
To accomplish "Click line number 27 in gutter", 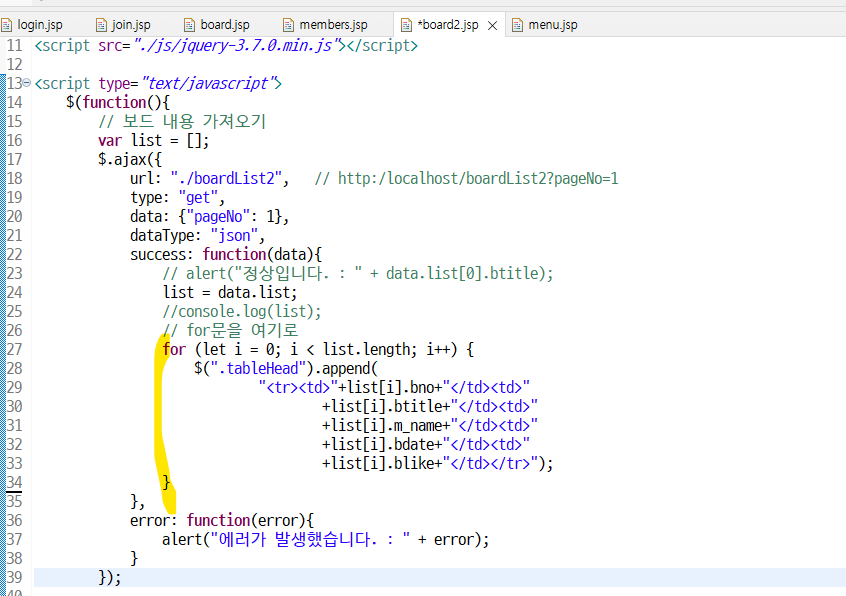I will point(15,350).
